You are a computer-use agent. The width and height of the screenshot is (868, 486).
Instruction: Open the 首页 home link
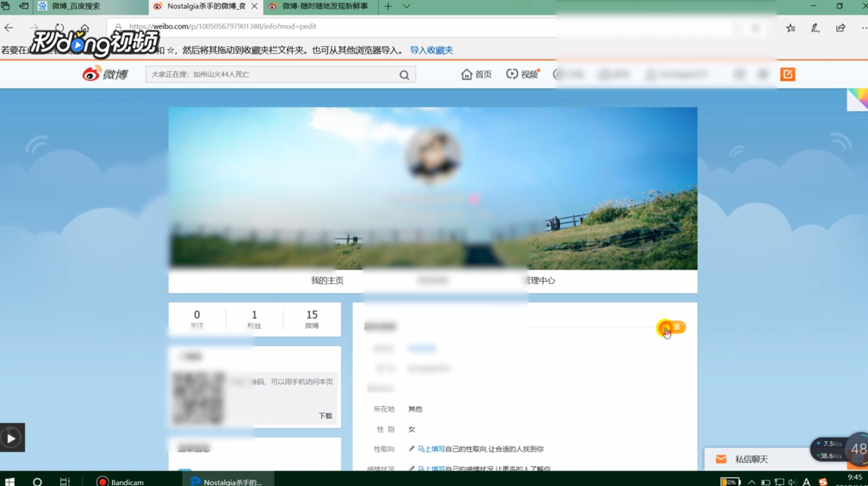pyautogui.click(x=476, y=74)
